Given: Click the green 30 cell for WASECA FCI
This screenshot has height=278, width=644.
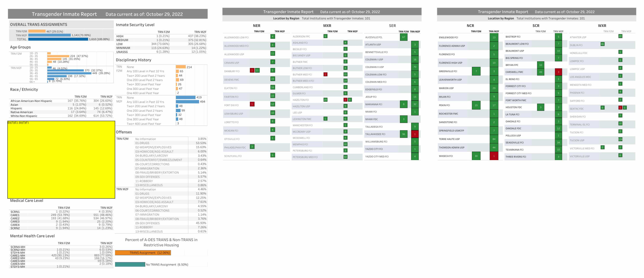Looking at the screenshot, I should pyautogui.click(x=476, y=156).
